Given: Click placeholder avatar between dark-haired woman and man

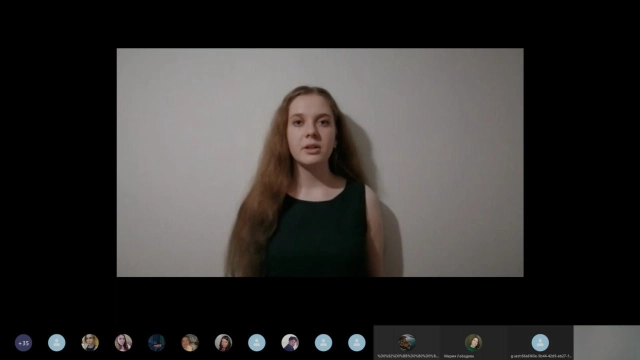Looking at the screenshot, I should pos(257,343).
